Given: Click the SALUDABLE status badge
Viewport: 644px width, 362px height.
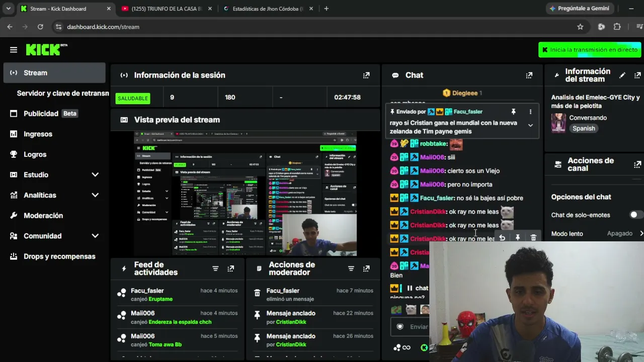Looking at the screenshot, I should (133, 98).
